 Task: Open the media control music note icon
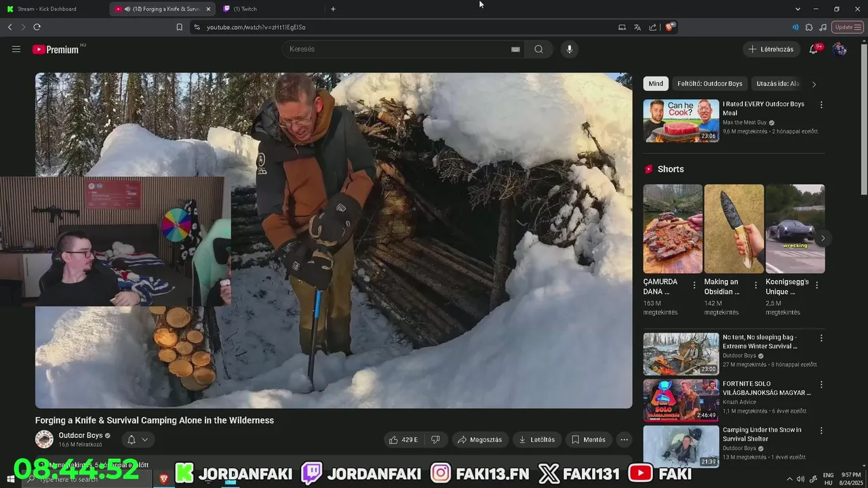point(823,27)
